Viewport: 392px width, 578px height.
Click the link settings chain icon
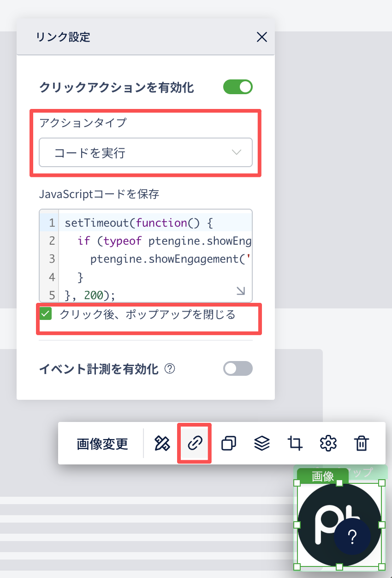point(195,444)
